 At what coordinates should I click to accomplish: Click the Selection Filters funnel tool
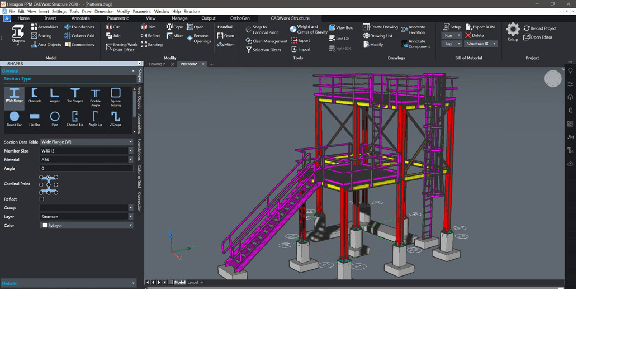[x=263, y=50]
